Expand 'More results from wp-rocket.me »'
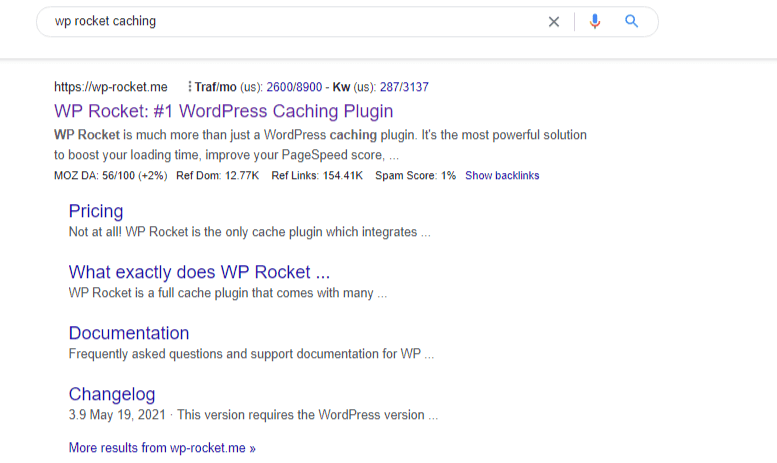Viewport: 777px width, 463px height. click(x=162, y=448)
